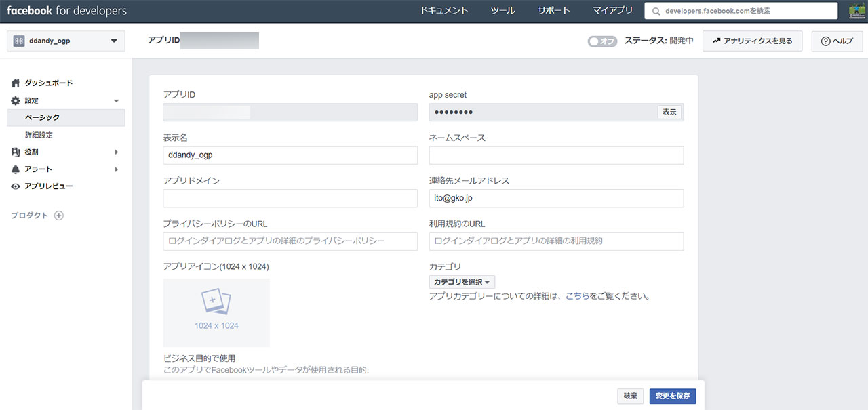The width and height of the screenshot is (868, 410).
Task: Click the 設定 gear icon
Action: coord(16,100)
